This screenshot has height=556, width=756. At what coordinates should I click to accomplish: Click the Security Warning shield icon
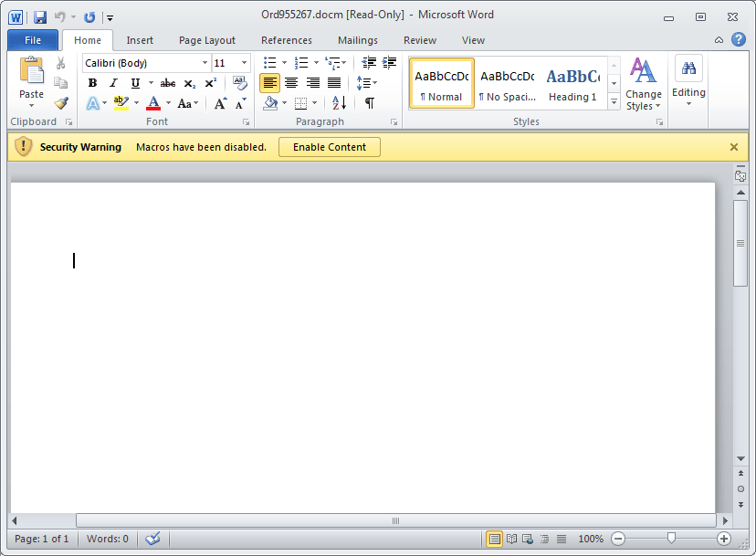coord(23,147)
